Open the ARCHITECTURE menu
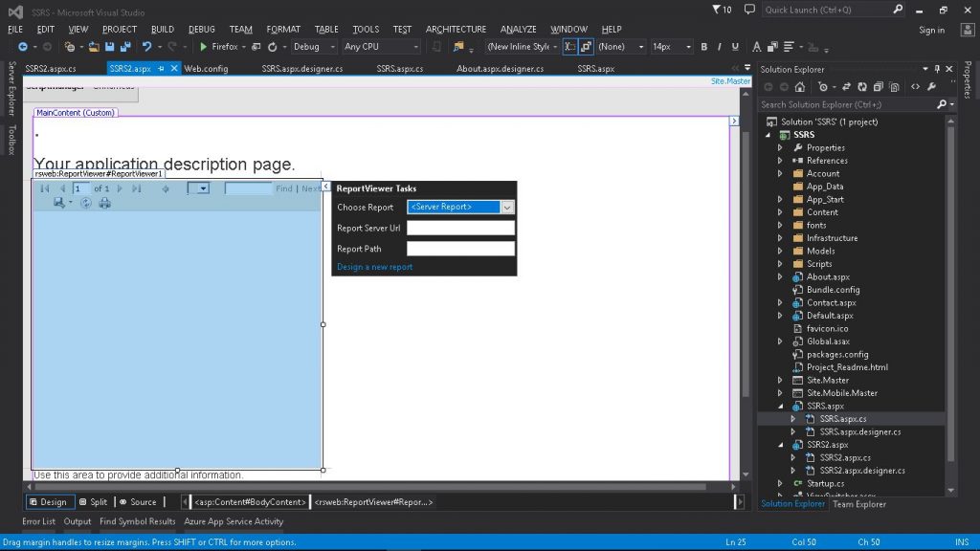The height and width of the screenshot is (551, 980). click(456, 29)
